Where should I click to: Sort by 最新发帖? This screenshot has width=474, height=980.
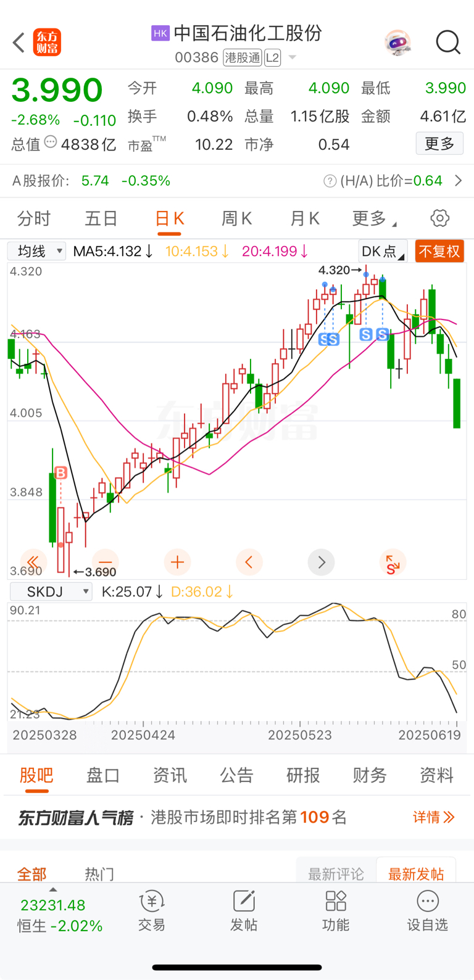click(416, 874)
